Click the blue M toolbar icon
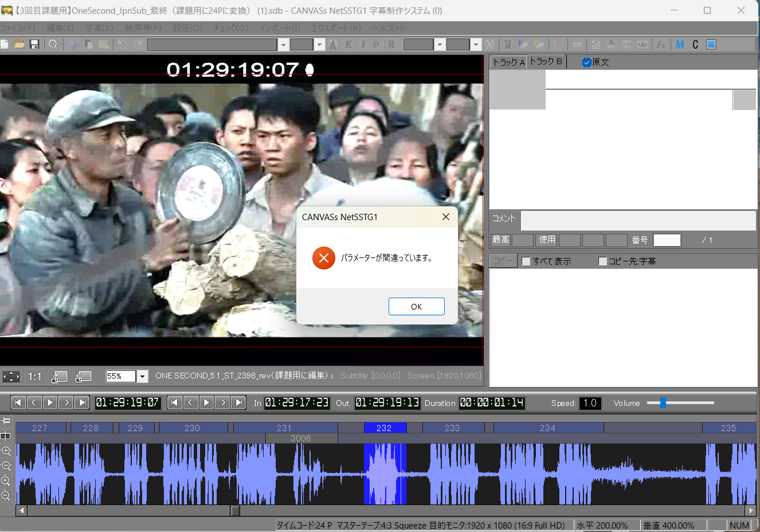Screen dimensions: 760x532 tap(680, 45)
